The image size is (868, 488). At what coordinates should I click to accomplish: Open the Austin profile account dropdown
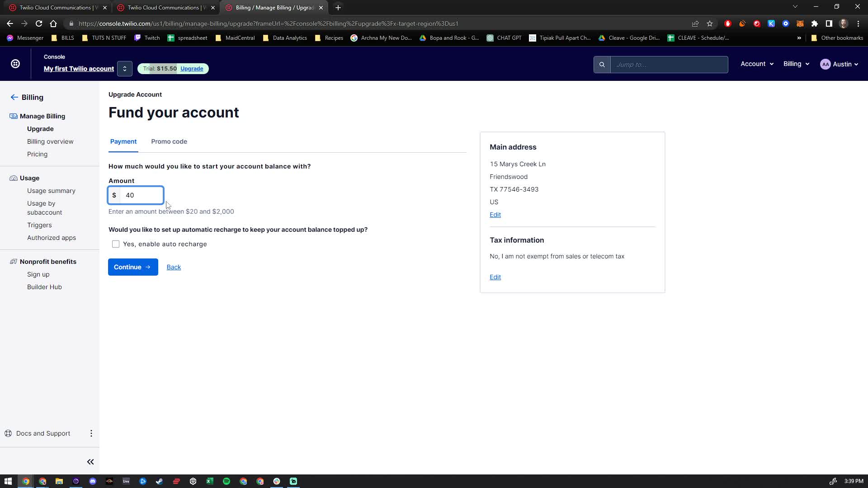point(839,64)
